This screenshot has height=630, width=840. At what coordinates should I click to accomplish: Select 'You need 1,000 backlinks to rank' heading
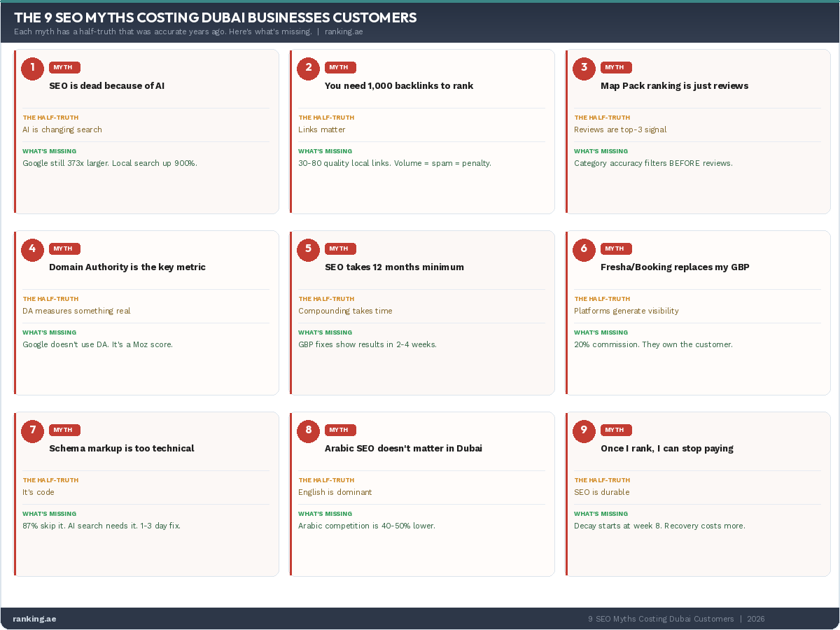pyautogui.click(x=399, y=86)
